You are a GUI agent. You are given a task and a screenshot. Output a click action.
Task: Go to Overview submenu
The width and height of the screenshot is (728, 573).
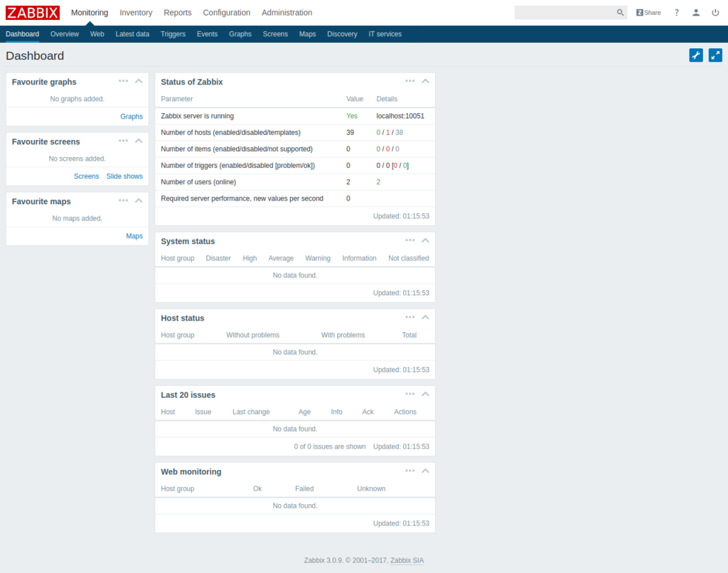coord(65,34)
